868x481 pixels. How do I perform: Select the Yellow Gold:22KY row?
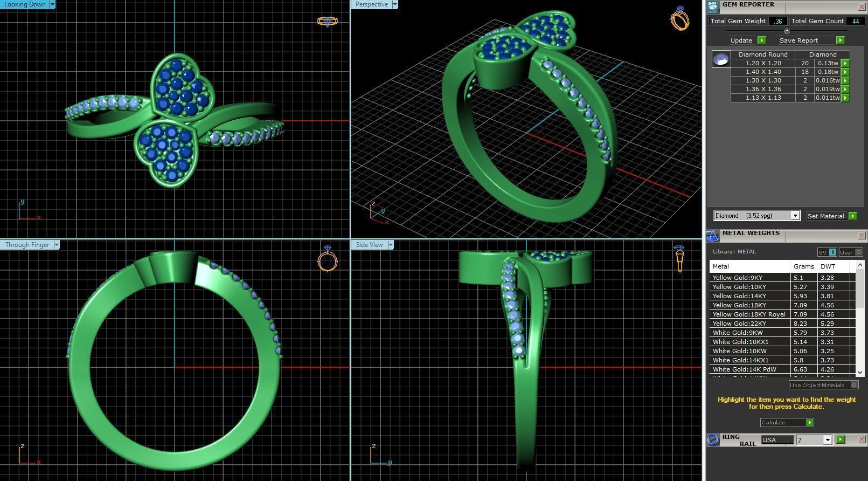pos(782,324)
